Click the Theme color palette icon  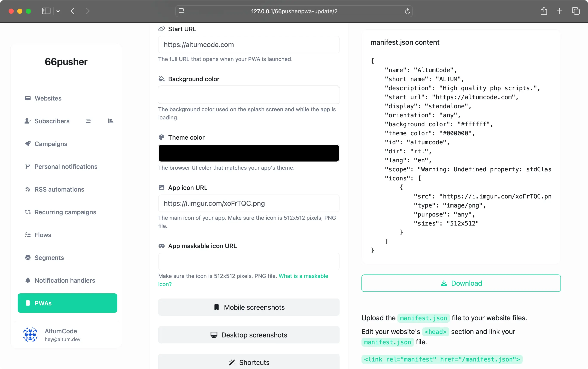coord(161,137)
